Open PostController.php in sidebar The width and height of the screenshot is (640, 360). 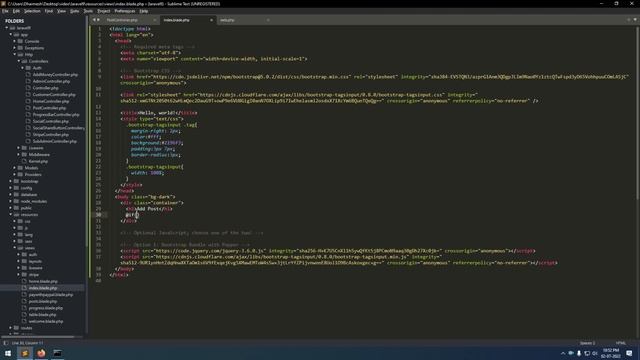click(49, 108)
